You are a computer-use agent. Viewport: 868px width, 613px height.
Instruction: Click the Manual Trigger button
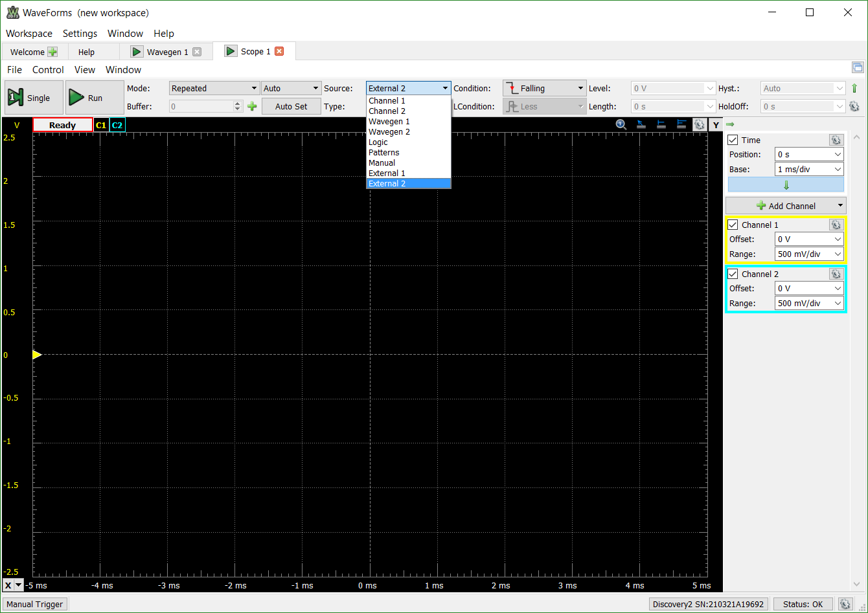[35, 604]
